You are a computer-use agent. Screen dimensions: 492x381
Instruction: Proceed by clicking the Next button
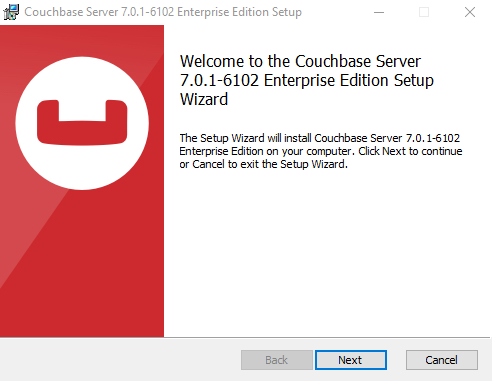coord(351,360)
